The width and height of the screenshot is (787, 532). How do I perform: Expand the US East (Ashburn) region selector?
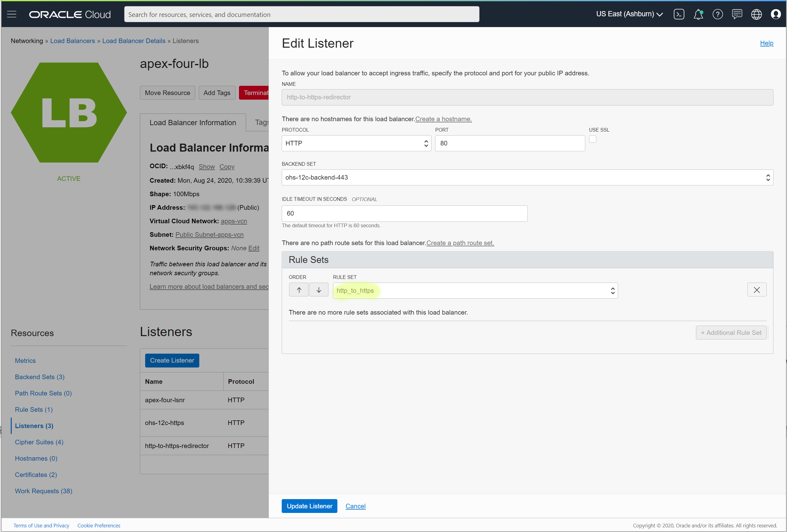[630, 14]
